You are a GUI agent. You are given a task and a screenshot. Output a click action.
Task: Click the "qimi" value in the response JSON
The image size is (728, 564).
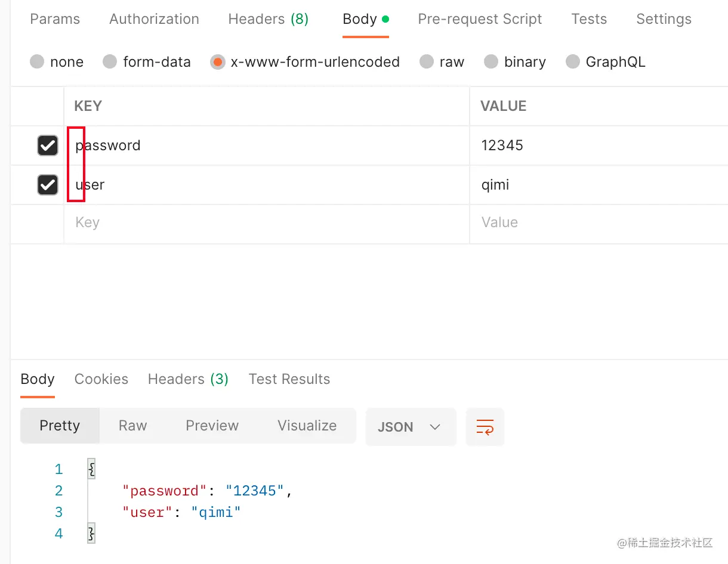point(216,512)
